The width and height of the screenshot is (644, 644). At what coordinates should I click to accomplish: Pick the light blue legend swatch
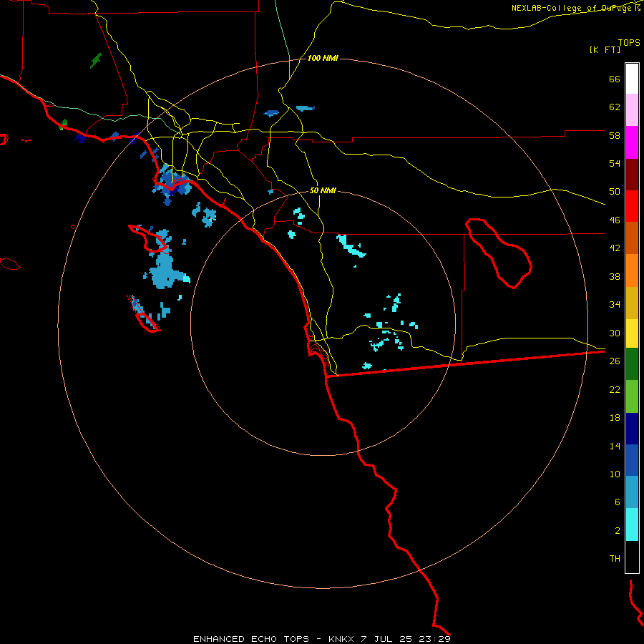[632, 492]
